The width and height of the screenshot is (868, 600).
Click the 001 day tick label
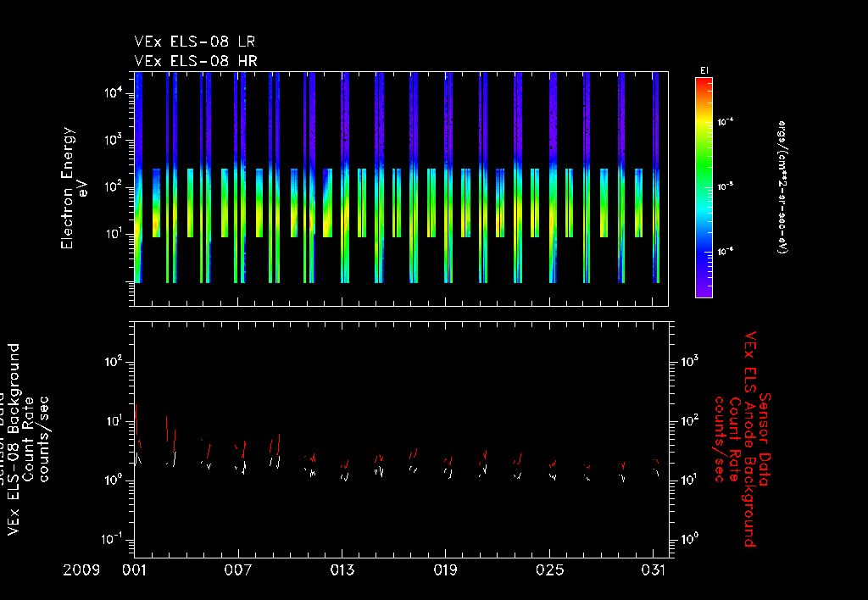pos(135,570)
